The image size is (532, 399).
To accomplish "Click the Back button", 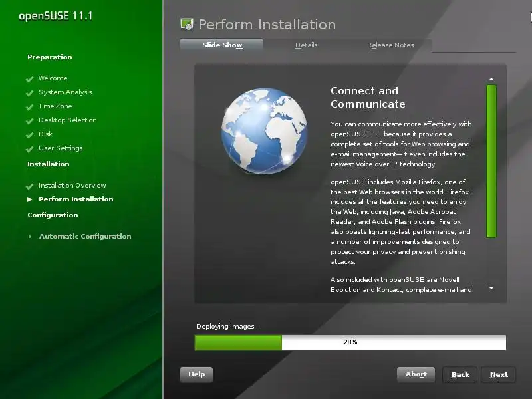I will [x=460, y=374].
